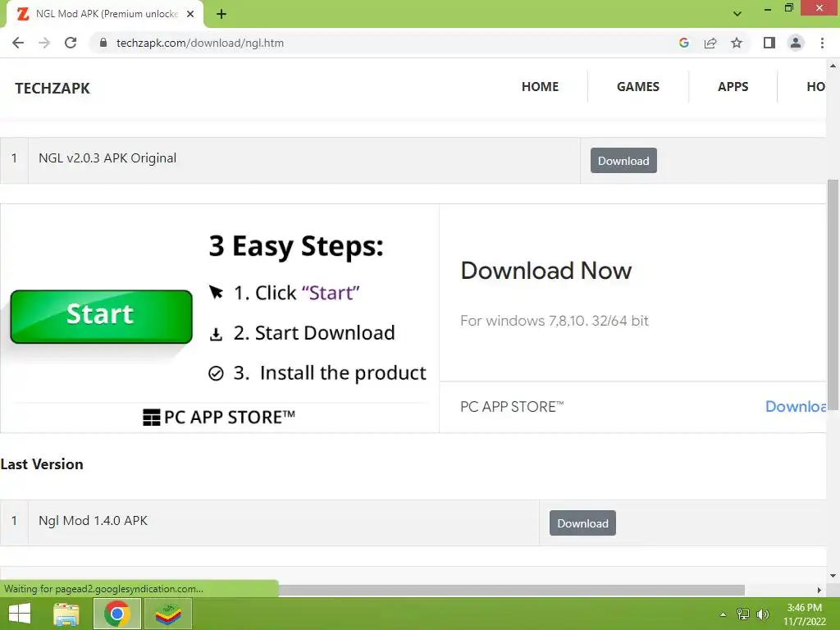Image resolution: width=840 pixels, height=630 pixels.
Task: Click the browser forward arrow
Action: point(44,43)
